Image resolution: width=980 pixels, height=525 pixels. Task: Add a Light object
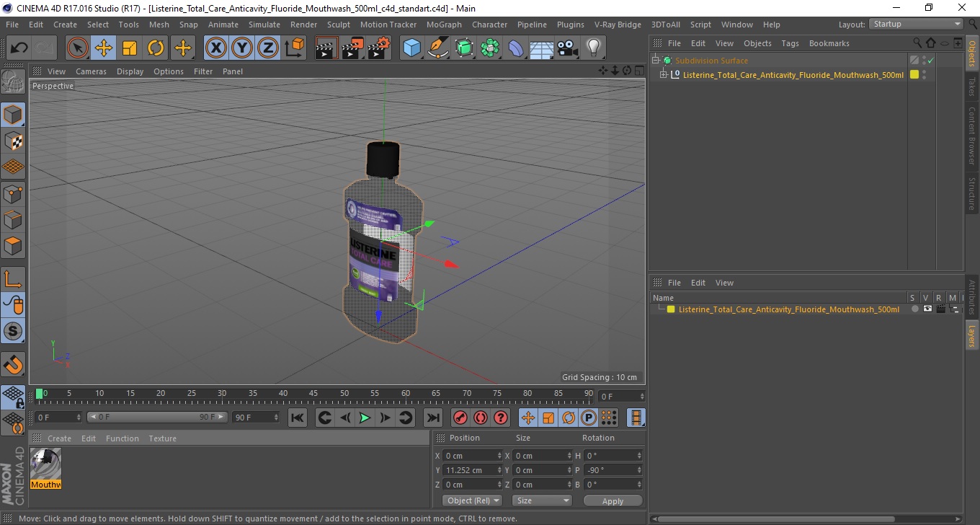[593, 48]
